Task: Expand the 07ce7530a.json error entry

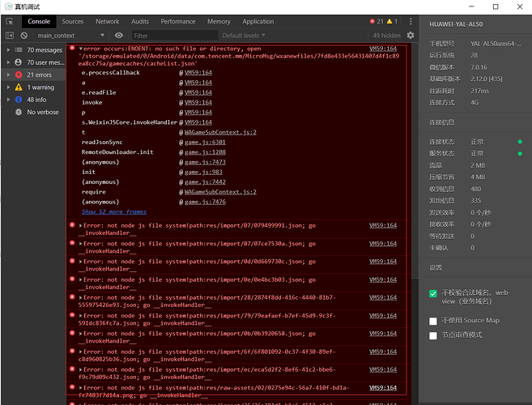Action: (x=81, y=244)
